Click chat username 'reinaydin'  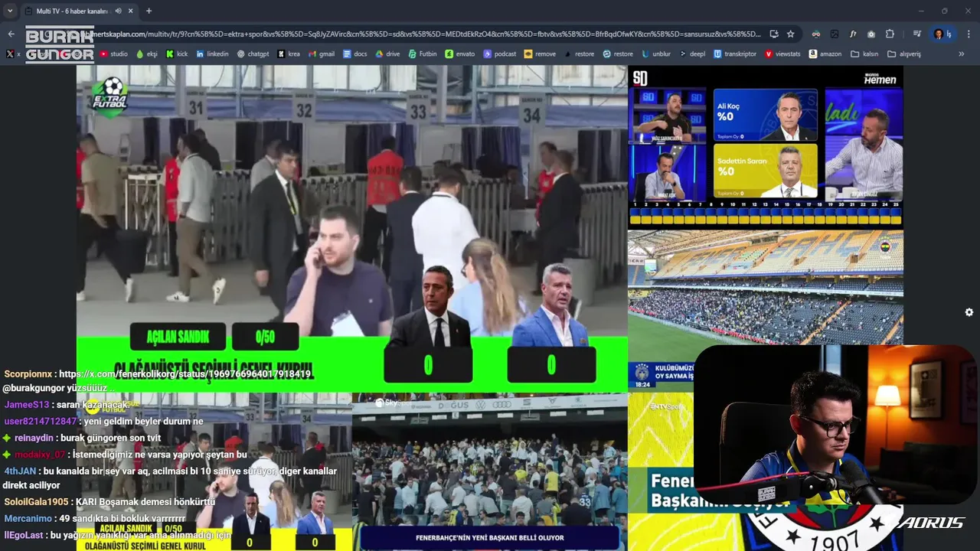point(34,438)
